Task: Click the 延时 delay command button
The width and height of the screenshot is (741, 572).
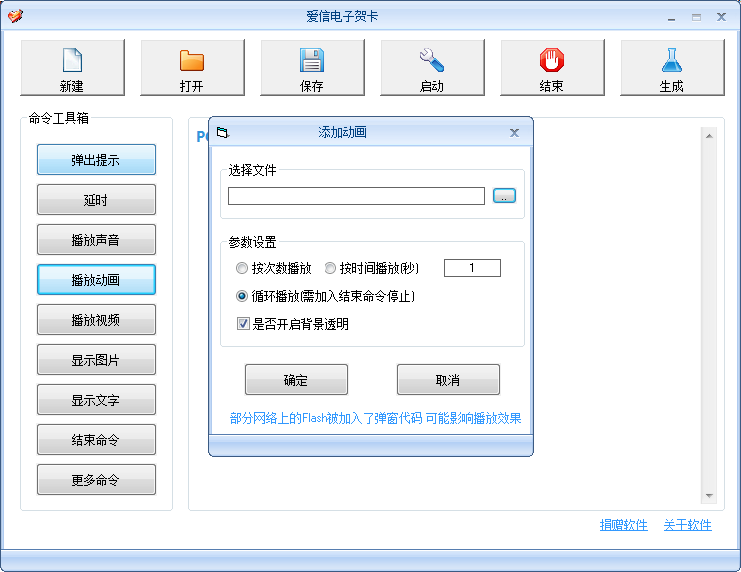Action: click(96, 199)
